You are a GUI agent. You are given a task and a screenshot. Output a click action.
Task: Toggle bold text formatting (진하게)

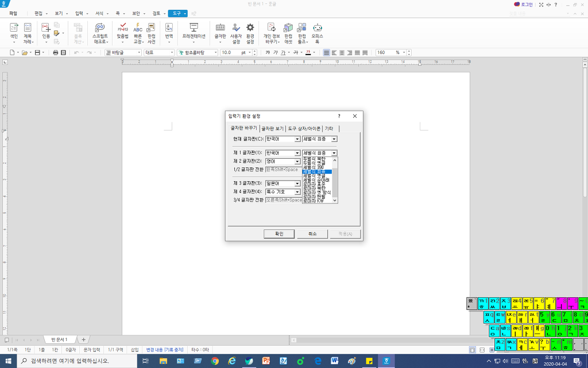(x=268, y=52)
